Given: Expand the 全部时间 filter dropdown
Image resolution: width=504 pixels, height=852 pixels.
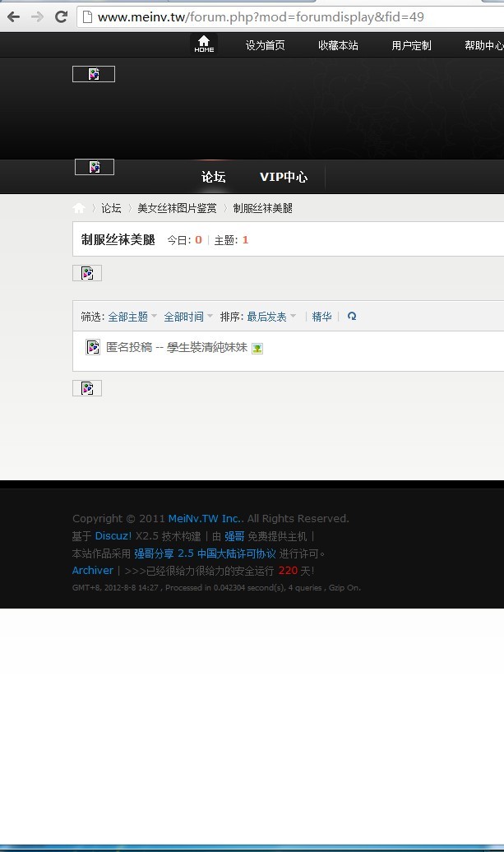Looking at the screenshot, I should 188,317.
